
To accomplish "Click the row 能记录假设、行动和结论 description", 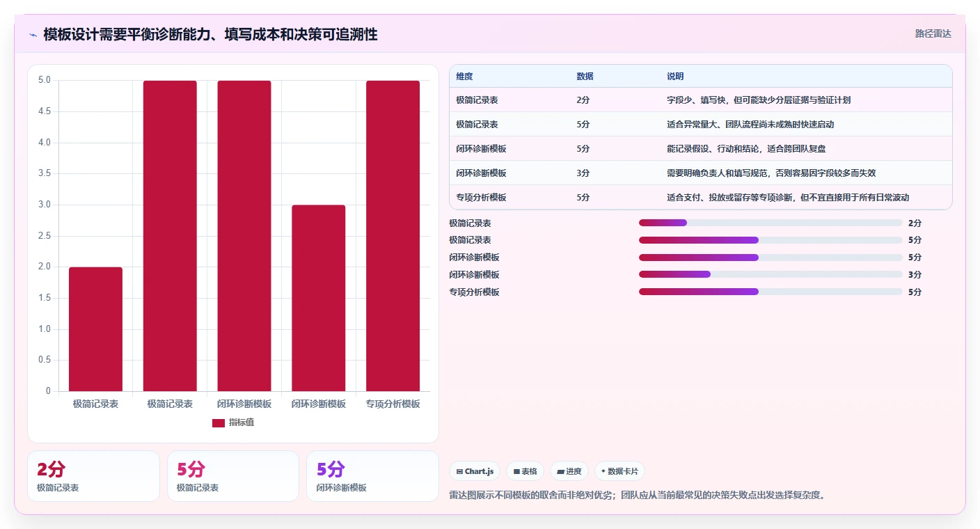I will [746, 149].
